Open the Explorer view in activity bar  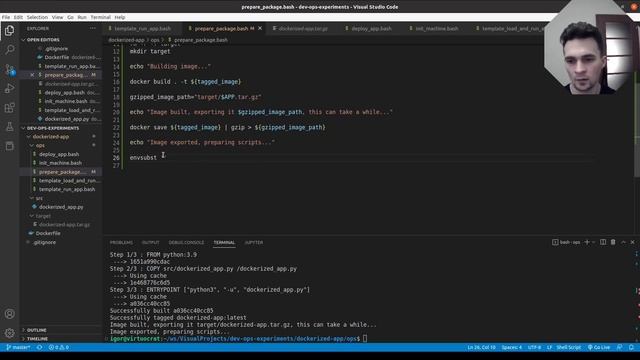point(9,31)
